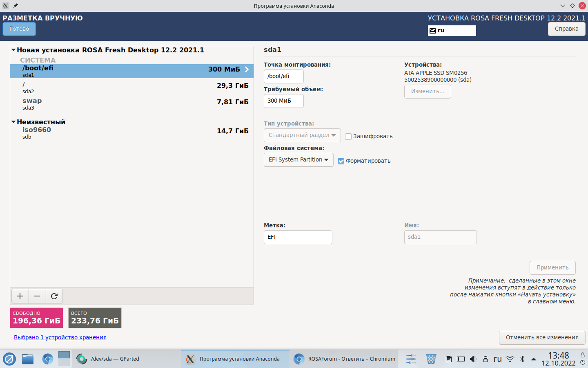
Task: Open the clipboard tray icon
Action: point(448,359)
